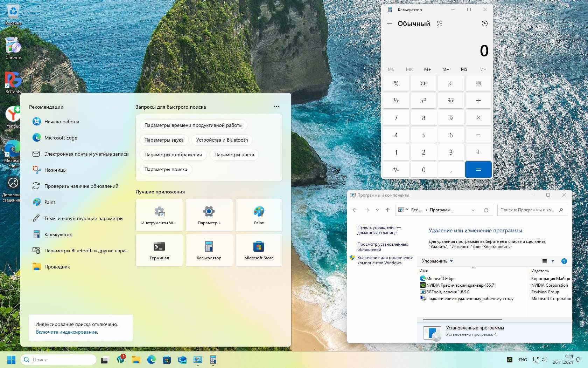Select the Корзина recycle bin desktop icon
Viewport: 588px width, 368px height.
[13, 15]
